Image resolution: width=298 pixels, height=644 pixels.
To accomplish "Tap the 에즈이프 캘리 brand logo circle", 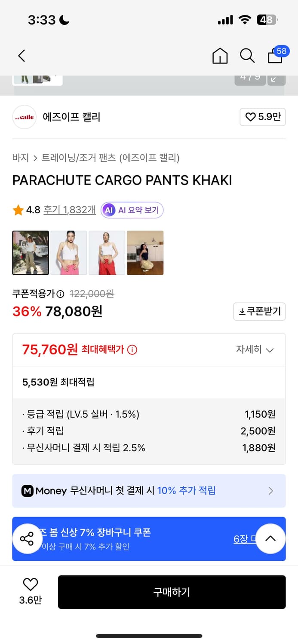I will [25, 117].
